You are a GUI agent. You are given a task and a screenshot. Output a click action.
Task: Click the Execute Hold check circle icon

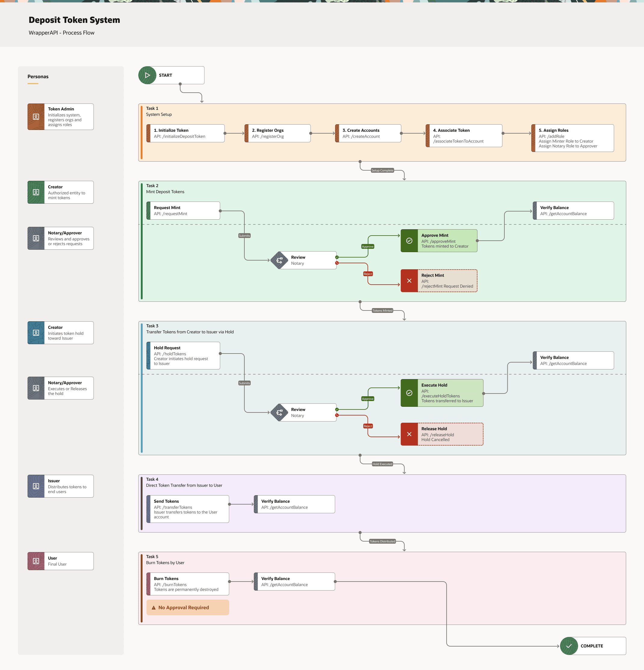click(409, 393)
